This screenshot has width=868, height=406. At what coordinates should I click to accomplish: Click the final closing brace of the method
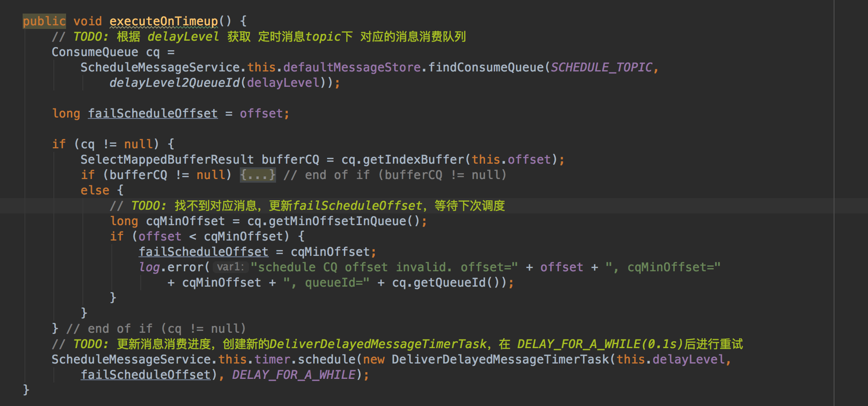[26, 390]
